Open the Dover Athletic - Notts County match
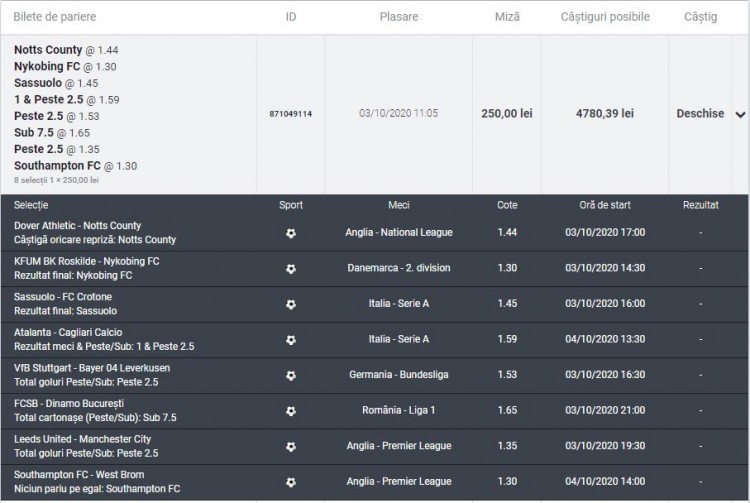750x503 pixels. (78, 226)
